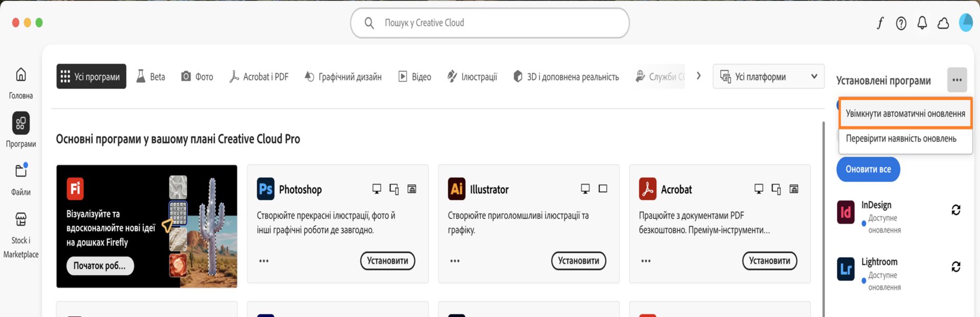Switch to Acrobat і PDF category tab

pyautogui.click(x=259, y=77)
